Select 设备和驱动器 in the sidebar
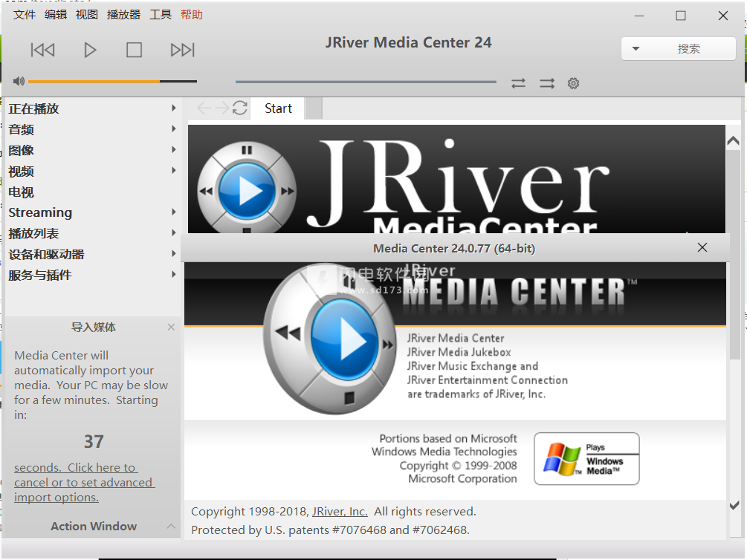Screen dimensions: 747x560 coord(46,254)
